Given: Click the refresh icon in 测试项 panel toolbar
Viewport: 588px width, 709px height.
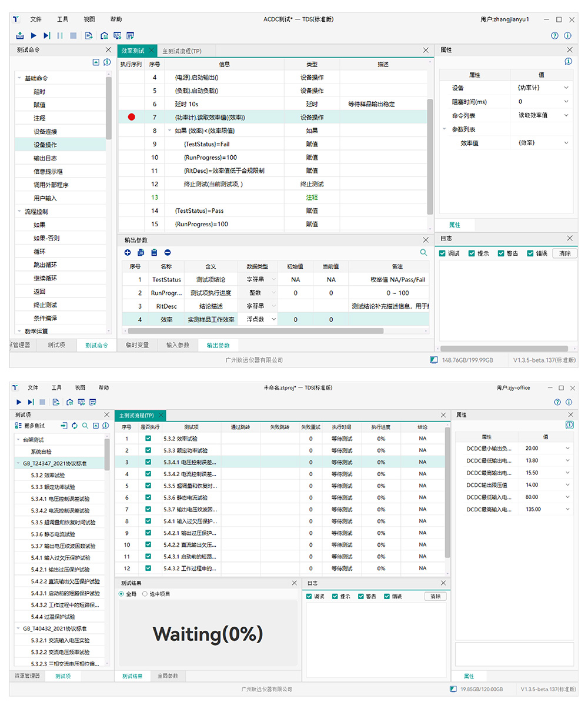Looking at the screenshot, I should (75, 426).
